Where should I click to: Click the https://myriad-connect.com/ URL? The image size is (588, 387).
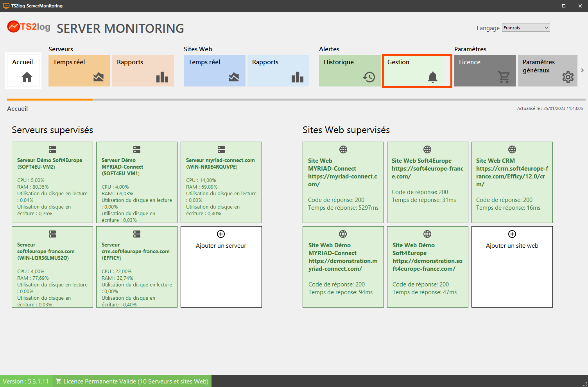pyautogui.click(x=342, y=180)
